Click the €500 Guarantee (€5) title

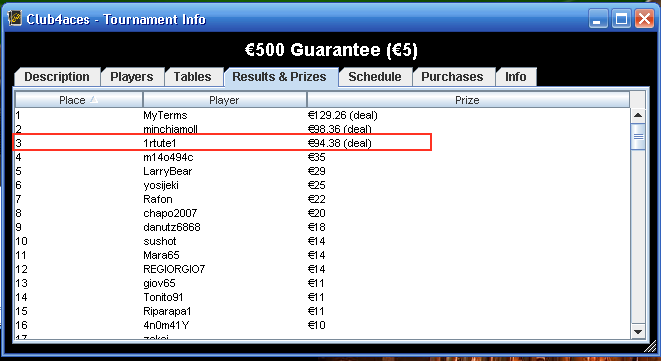tap(331, 50)
